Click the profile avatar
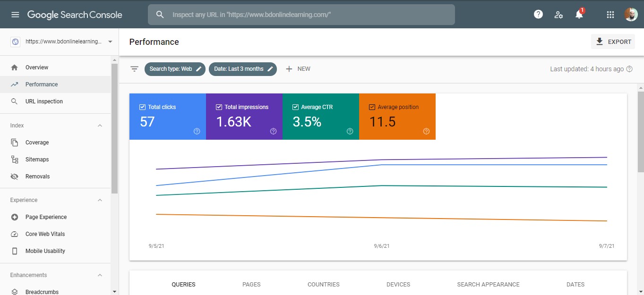This screenshot has height=295, width=644. click(631, 14)
